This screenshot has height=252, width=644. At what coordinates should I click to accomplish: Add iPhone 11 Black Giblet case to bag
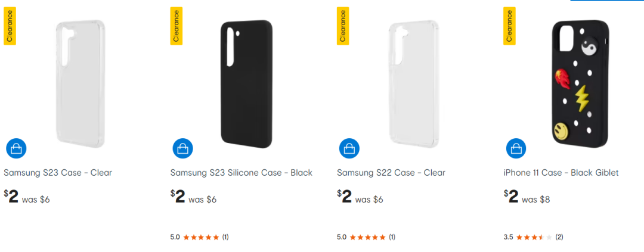[x=516, y=148]
